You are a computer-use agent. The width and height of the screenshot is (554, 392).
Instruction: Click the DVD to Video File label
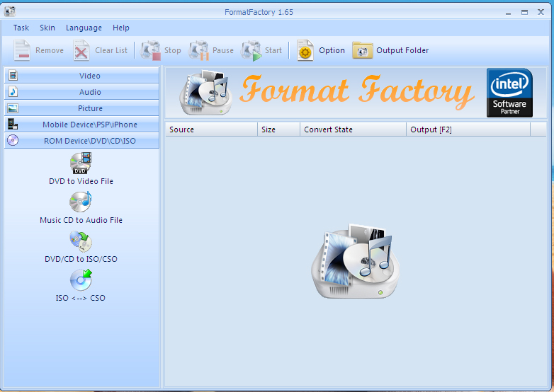pyautogui.click(x=81, y=181)
